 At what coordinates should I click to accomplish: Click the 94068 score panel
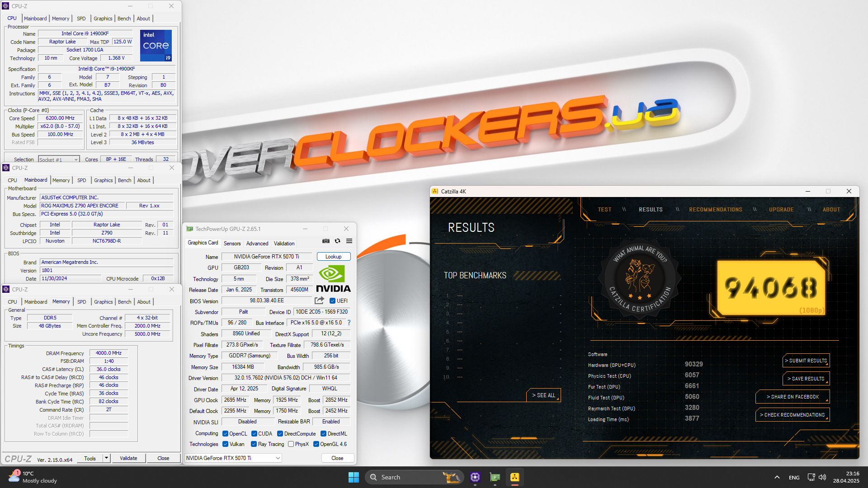click(771, 287)
